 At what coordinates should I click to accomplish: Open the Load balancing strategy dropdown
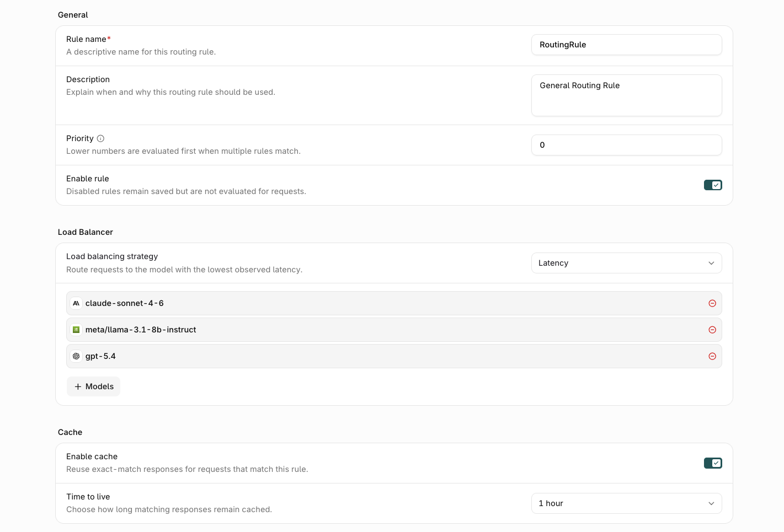tap(626, 263)
